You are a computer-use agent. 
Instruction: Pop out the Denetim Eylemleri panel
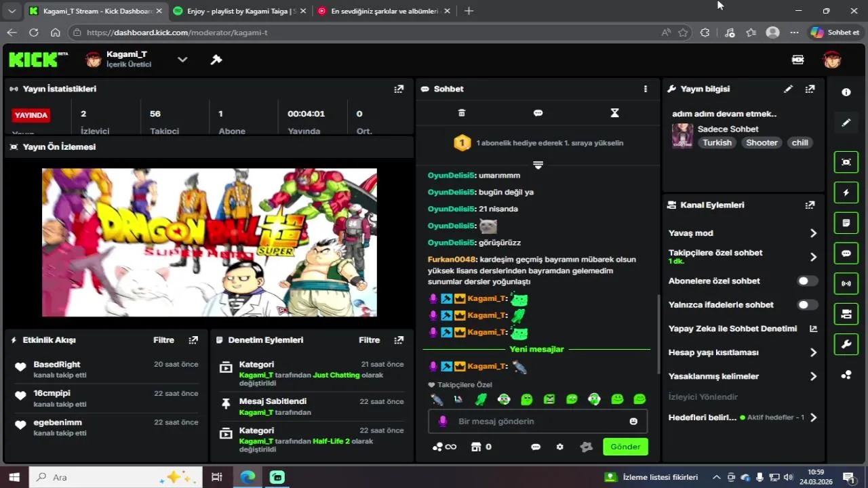pyautogui.click(x=399, y=340)
